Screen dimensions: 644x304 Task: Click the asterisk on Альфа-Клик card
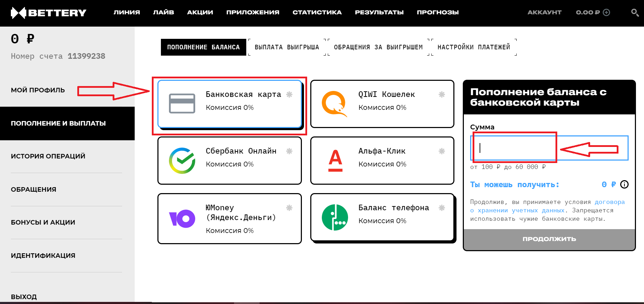tap(442, 151)
